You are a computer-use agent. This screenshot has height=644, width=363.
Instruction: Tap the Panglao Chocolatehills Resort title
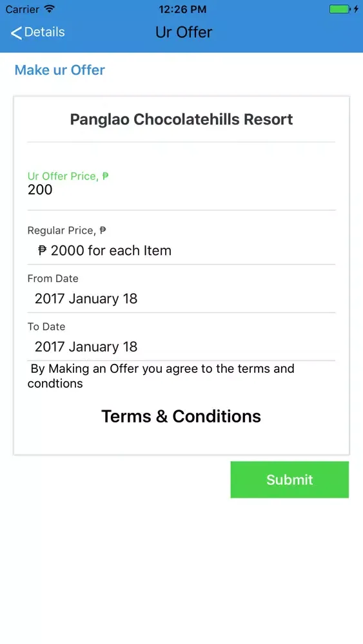[181, 119]
